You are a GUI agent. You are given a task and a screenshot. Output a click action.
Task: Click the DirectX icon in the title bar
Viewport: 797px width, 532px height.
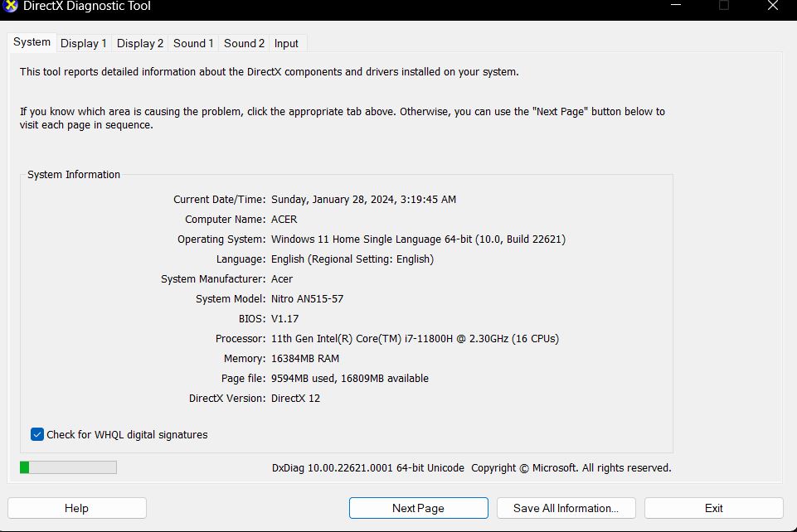[11, 6]
